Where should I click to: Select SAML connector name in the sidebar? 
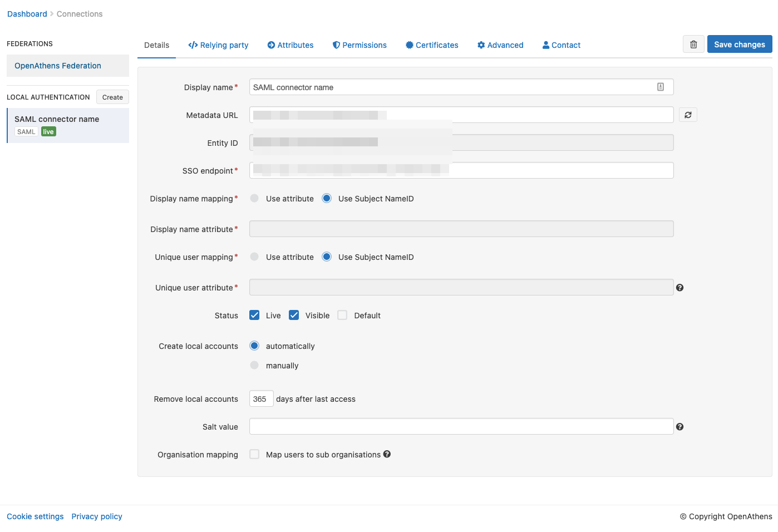[x=57, y=119]
